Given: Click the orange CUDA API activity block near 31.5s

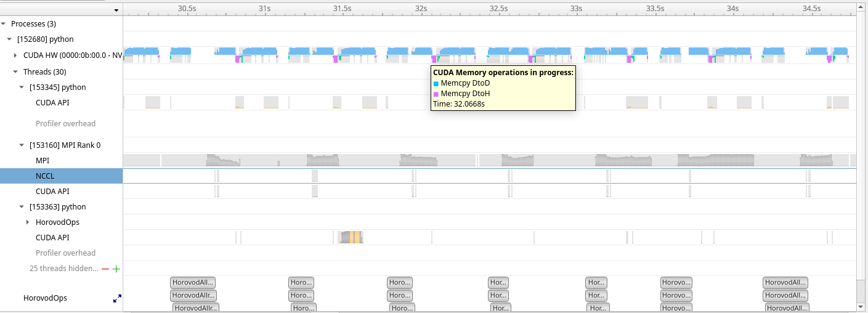Looking at the screenshot, I should point(355,237).
